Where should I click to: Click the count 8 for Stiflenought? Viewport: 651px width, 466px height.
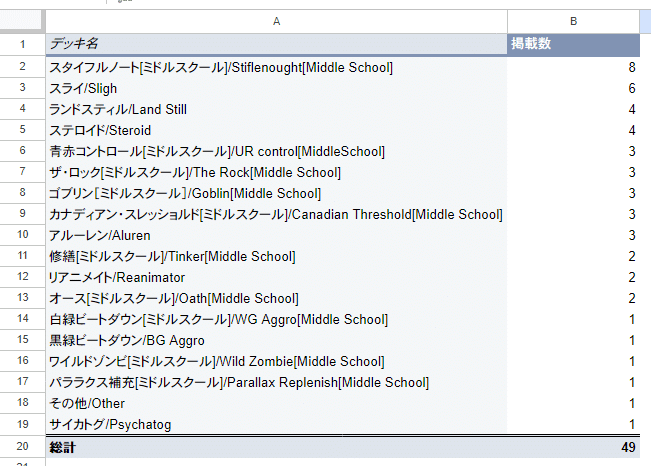point(573,67)
